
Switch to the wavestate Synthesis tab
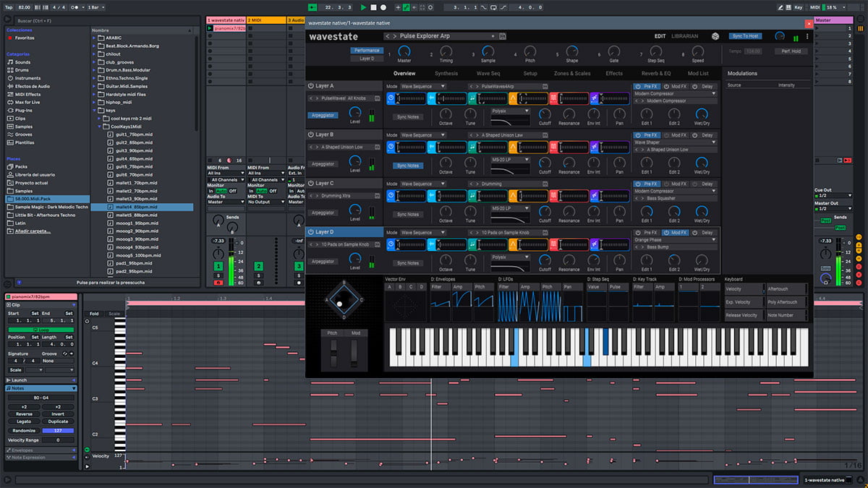click(446, 73)
